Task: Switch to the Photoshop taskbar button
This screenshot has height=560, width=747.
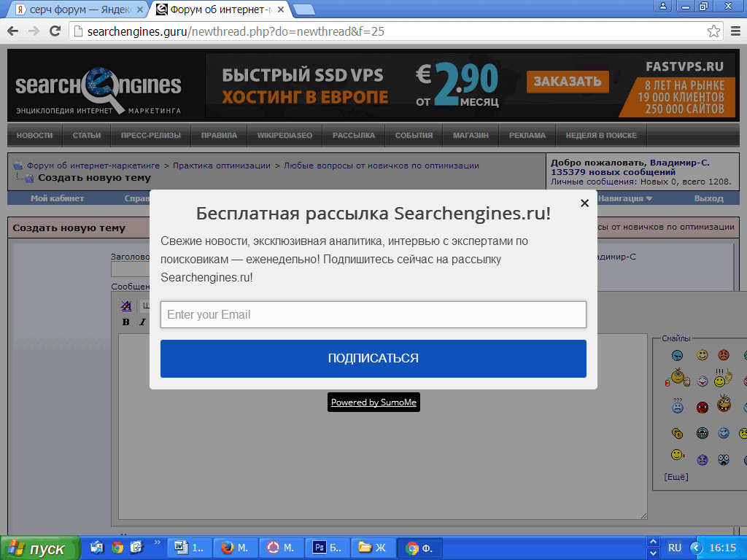Action: pyautogui.click(x=328, y=548)
